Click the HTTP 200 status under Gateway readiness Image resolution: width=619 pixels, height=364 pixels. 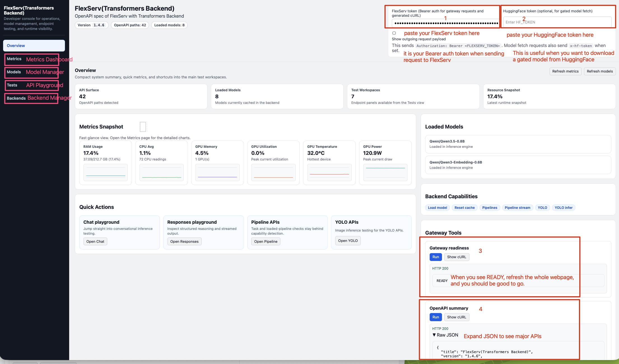pyautogui.click(x=440, y=269)
